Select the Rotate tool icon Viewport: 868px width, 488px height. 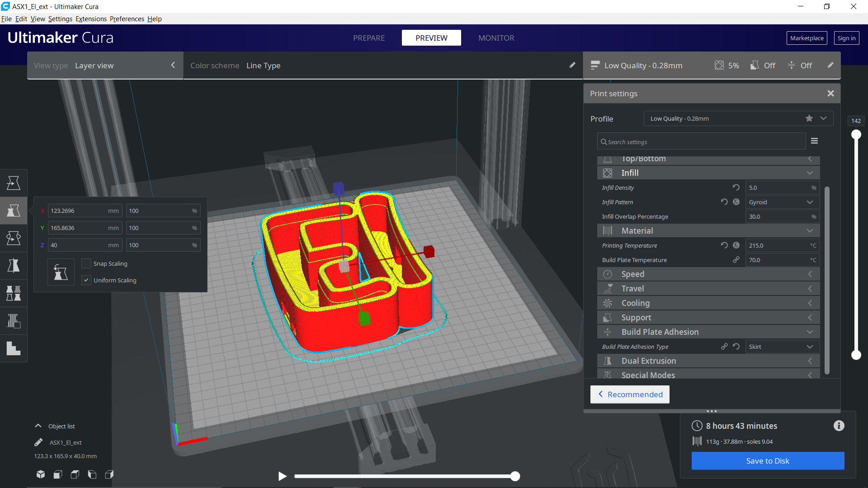pos(14,238)
